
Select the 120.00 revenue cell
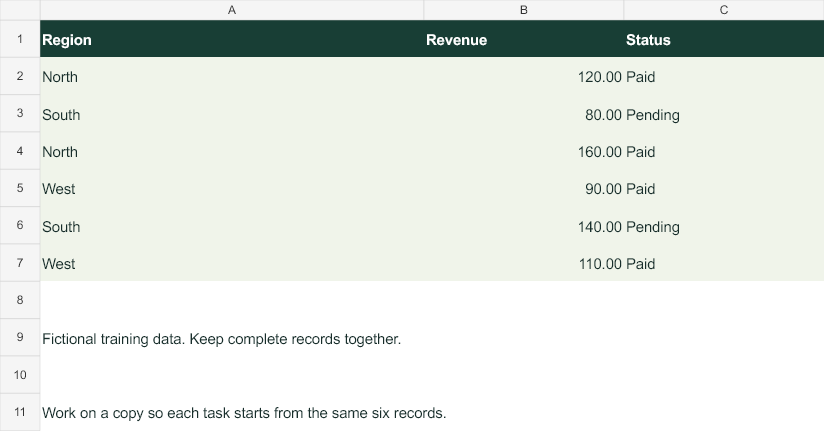pos(523,76)
